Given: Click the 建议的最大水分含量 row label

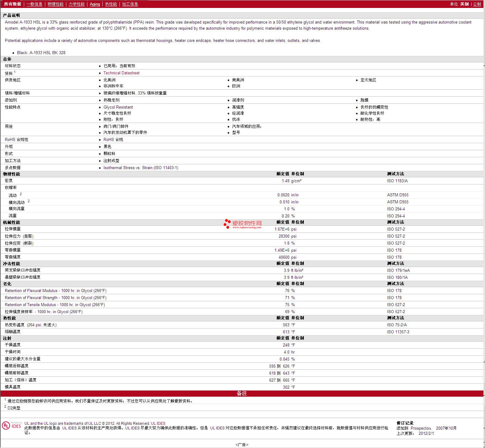Looking at the screenshot, I should 22,359.
